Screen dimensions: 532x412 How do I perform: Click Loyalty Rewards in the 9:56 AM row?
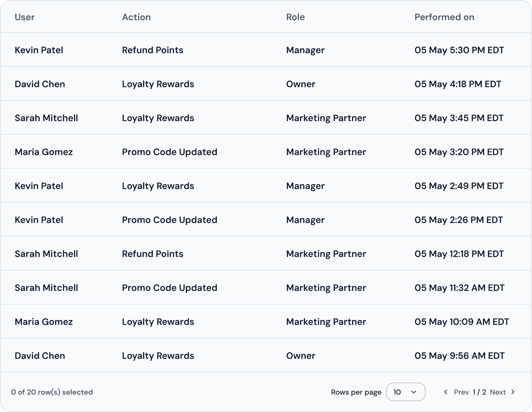click(158, 356)
